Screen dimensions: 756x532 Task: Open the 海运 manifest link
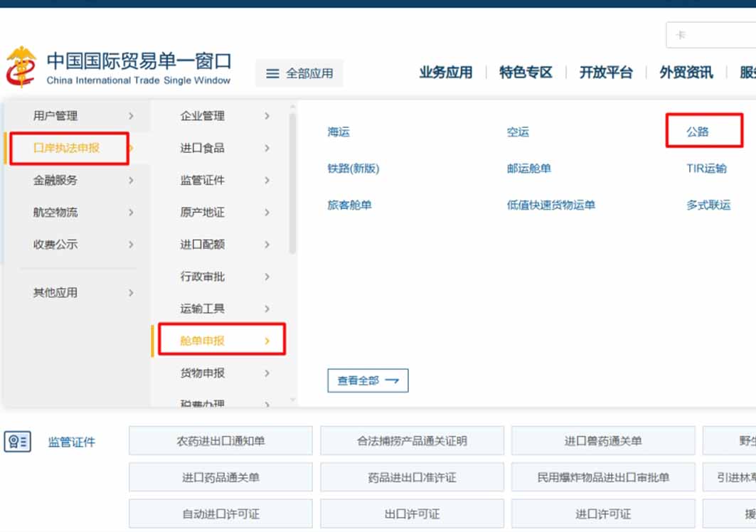tap(339, 132)
